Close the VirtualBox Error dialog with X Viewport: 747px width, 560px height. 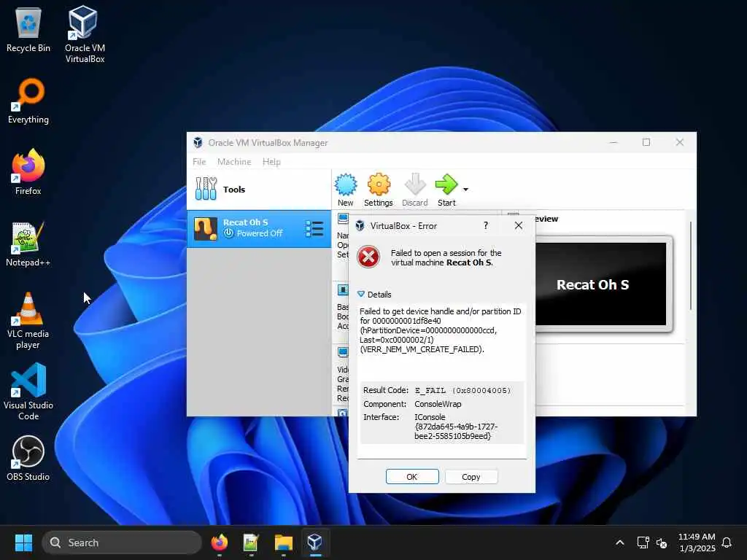click(x=519, y=226)
